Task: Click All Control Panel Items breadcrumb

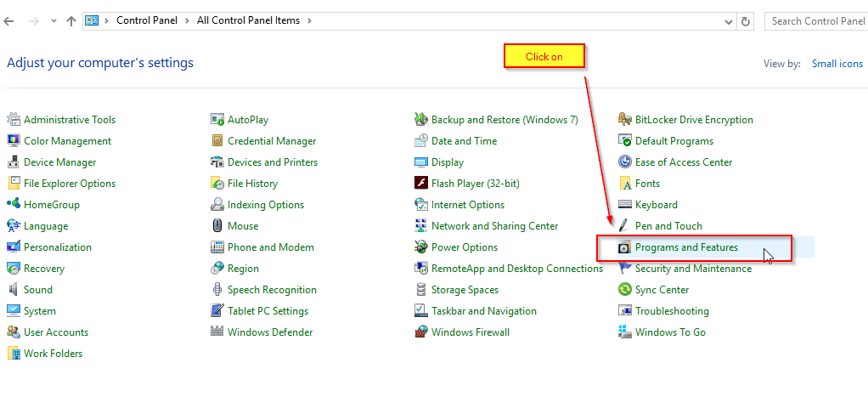Action: pos(249,20)
